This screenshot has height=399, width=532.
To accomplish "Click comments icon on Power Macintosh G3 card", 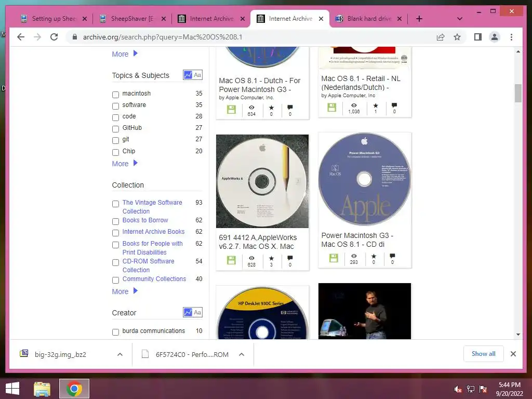I will tap(392, 256).
